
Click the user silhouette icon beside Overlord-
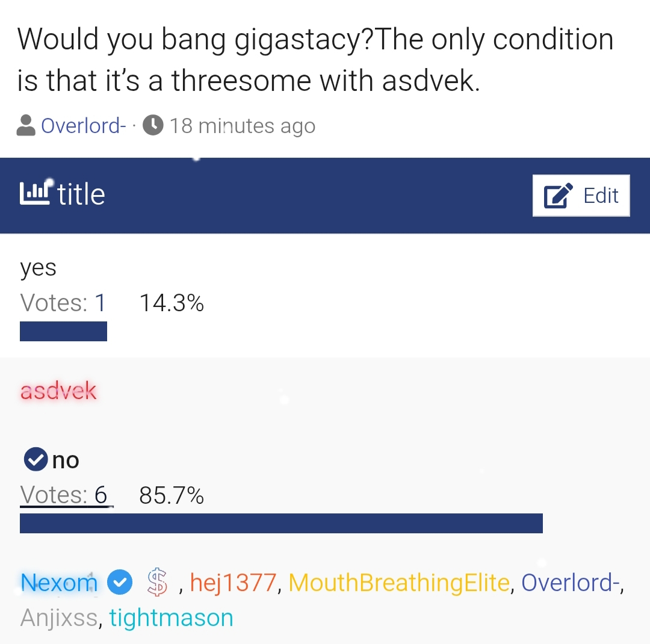coord(26,126)
